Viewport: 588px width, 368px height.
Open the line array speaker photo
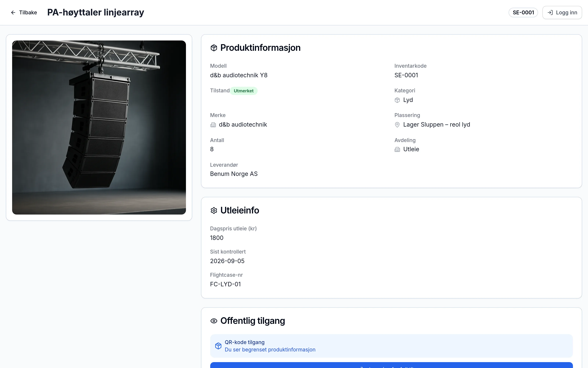99,127
